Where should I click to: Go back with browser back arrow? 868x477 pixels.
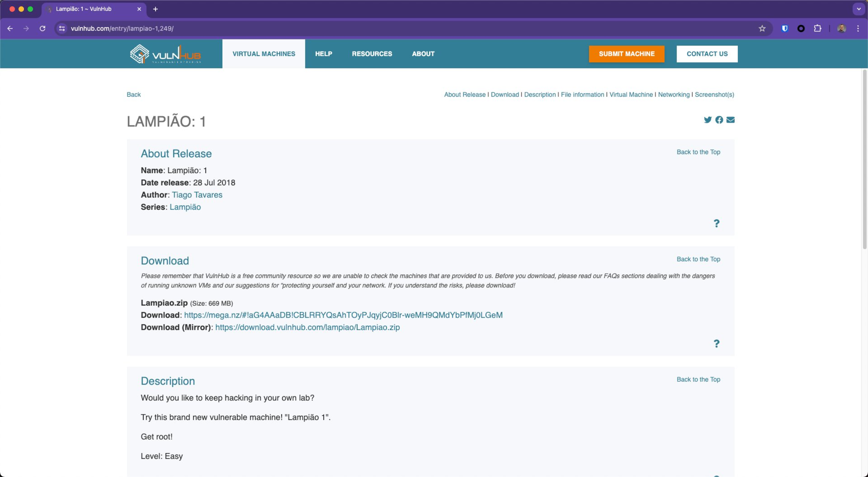pyautogui.click(x=10, y=29)
